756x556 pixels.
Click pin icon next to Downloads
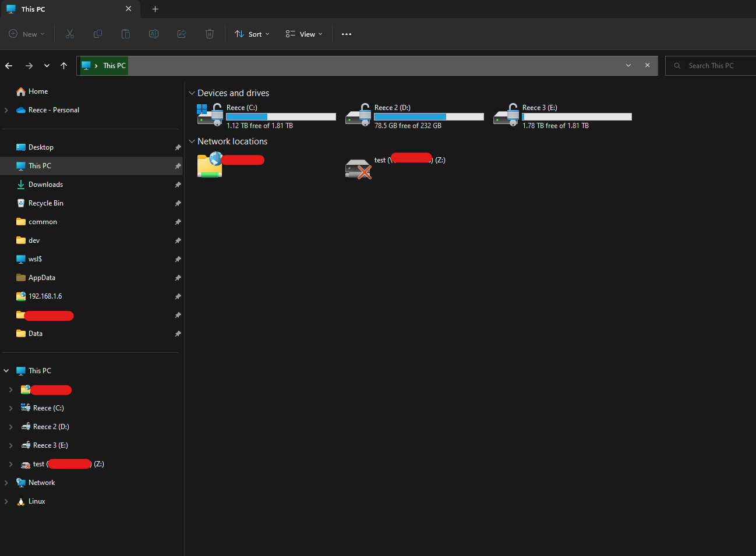tap(178, 185)
